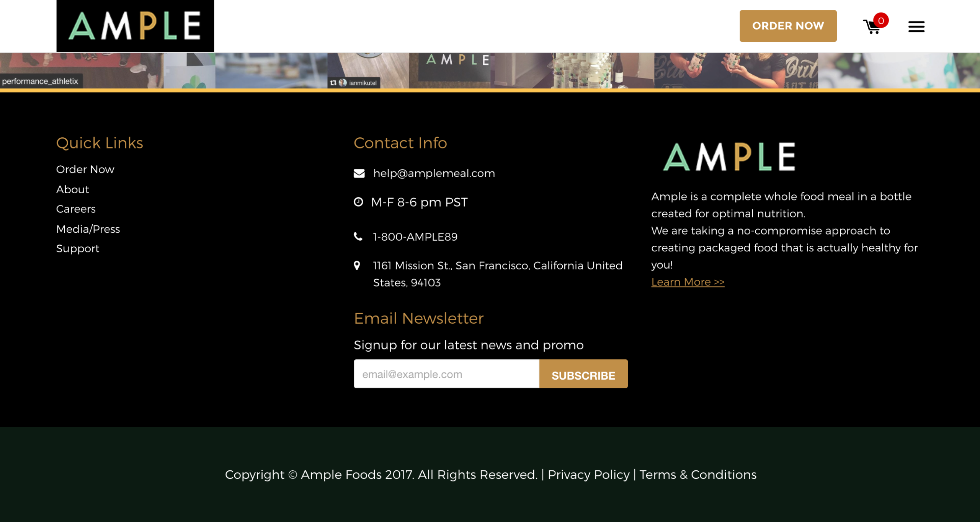This screenshot has width=980, height=522.
Task: Click the clock hours icon
Action: (x=358, y=202)
